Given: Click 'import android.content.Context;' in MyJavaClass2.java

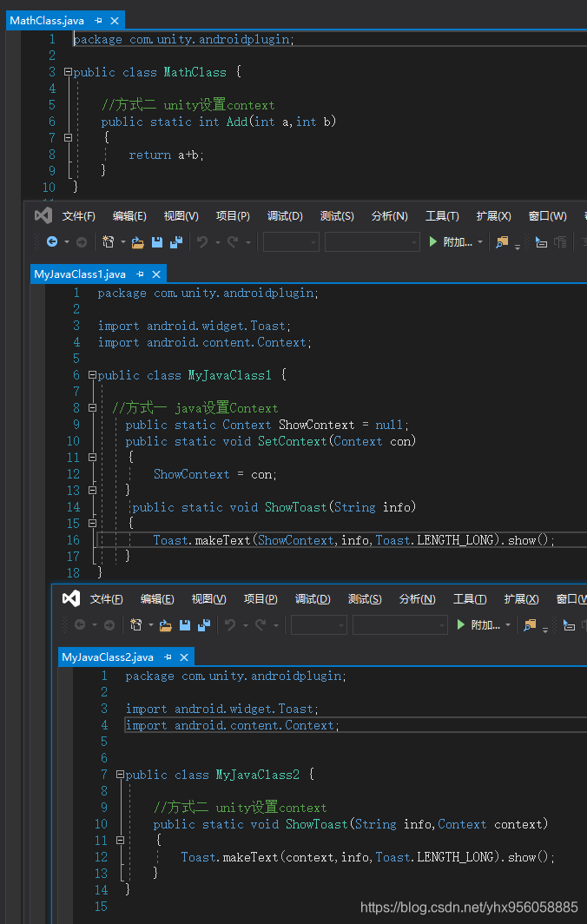Looking at the screenshot, I should (233, 725).
